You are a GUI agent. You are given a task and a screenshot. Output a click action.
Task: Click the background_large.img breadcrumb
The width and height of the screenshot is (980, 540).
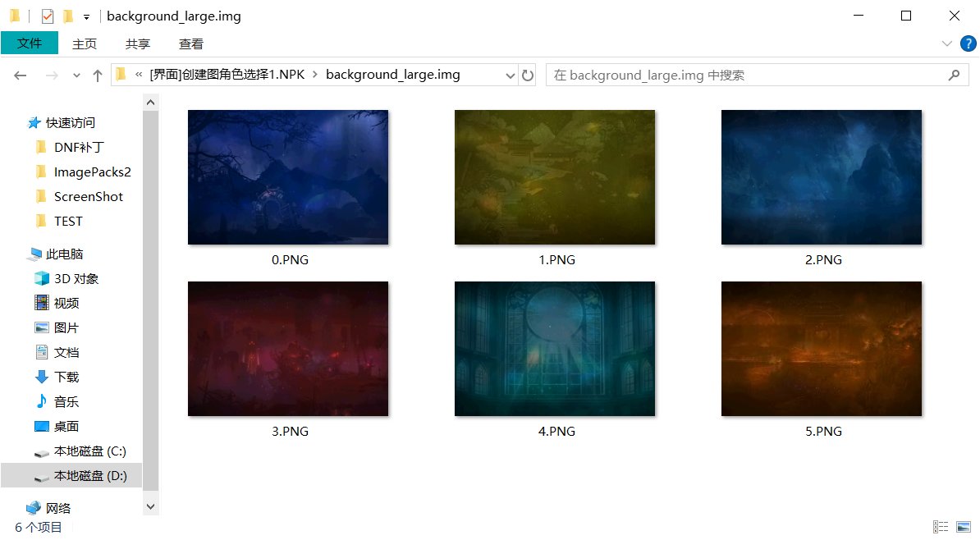(x=393, y=75)
